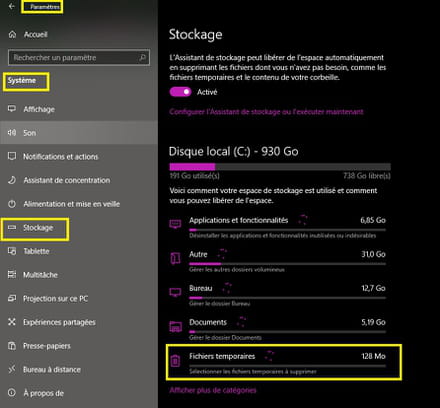Viewport: 440px width, 408px height.
Task: Click the search magnifier icon
Action: (x=142, y=58)
